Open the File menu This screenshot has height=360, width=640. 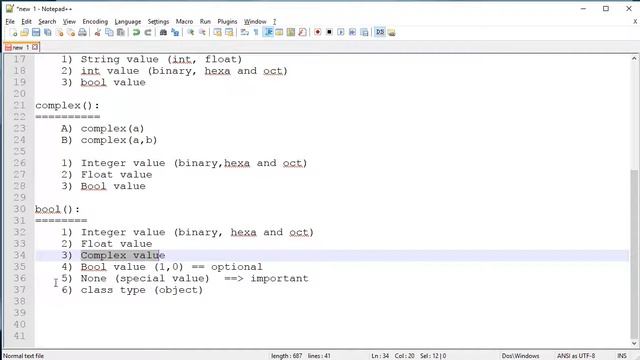coord(10,21)
